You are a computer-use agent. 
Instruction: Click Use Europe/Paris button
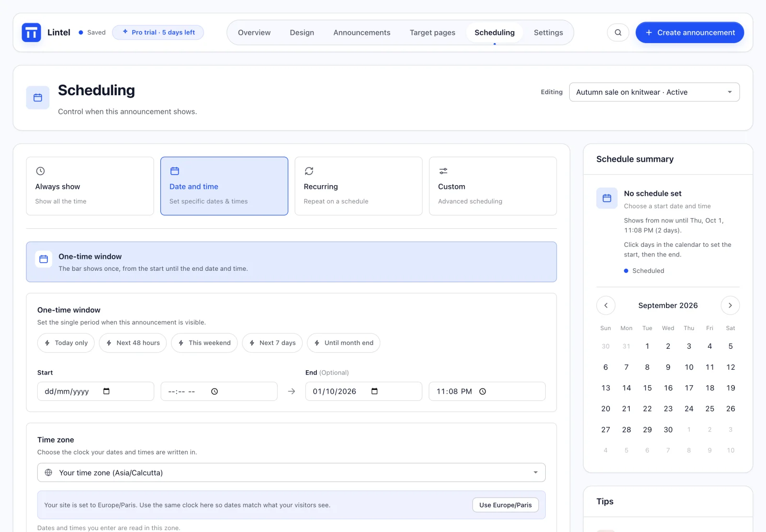pyautogui.click(x=506, y=505)
